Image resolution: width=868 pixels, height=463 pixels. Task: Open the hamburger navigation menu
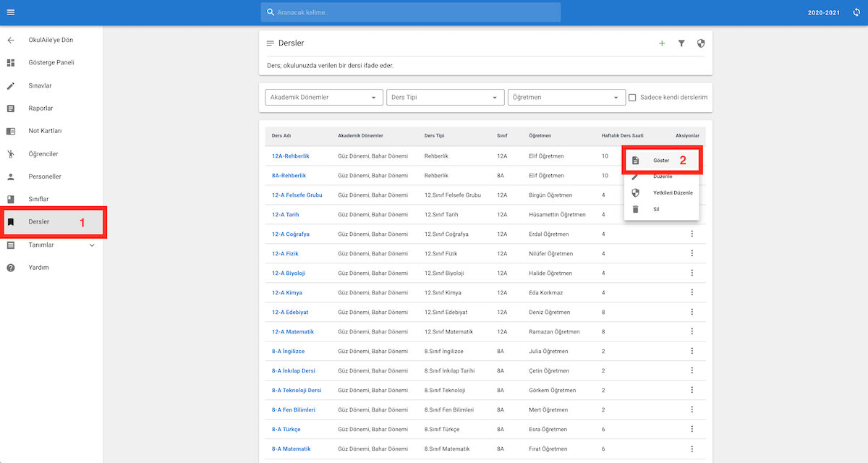[x=11, y=12]
